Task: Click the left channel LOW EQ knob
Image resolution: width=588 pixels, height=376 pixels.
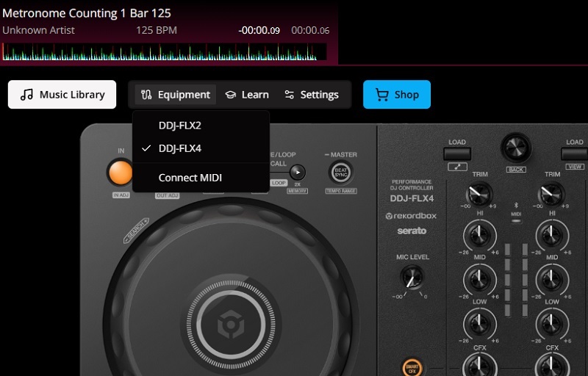Action: pyautogui.click(x=480, y=324)
